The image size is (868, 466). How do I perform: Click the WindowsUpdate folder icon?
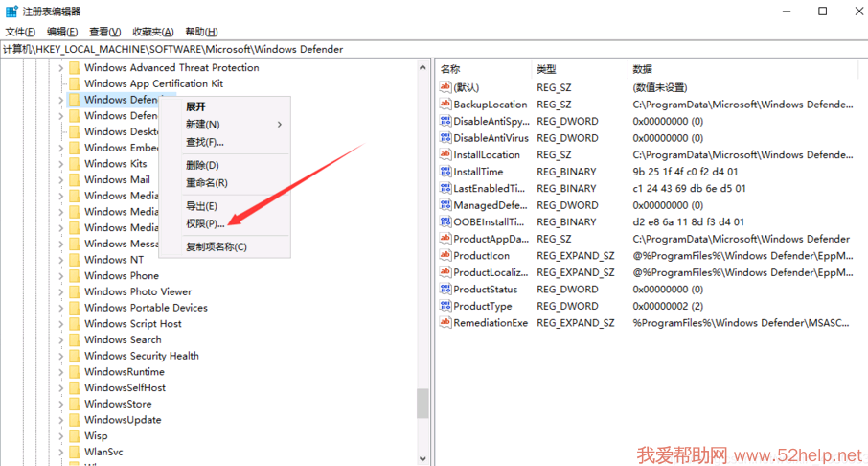pyautogui.click(x=73, y=420)
